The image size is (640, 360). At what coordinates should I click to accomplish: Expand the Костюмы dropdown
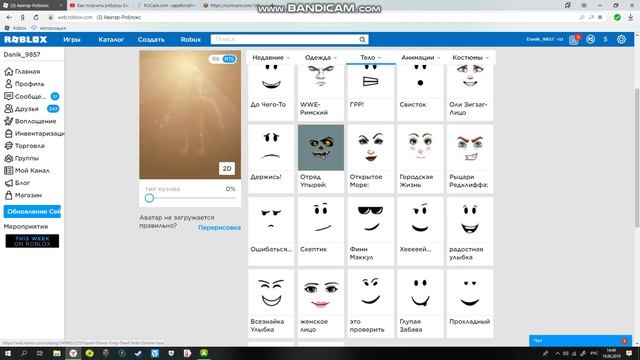point(470,58)
